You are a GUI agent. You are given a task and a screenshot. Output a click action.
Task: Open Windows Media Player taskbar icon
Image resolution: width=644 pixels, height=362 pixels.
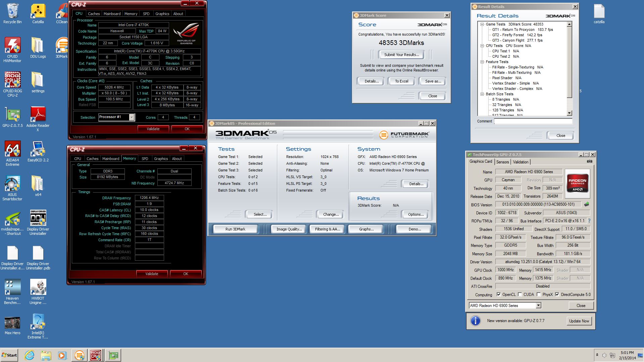(62, 355)
